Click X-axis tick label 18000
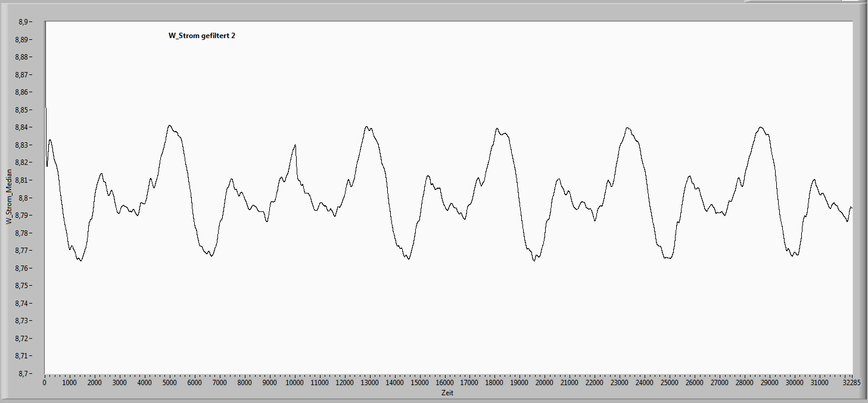 coord(495,383)
